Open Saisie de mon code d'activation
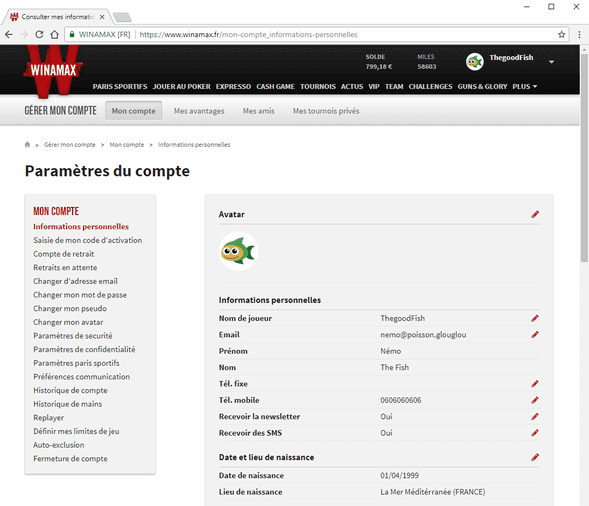Screen dimensions: 589x506 [88, 240]
